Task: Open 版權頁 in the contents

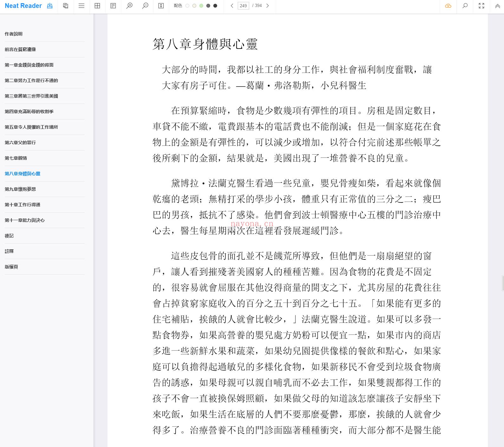Action: coord(11,267)
